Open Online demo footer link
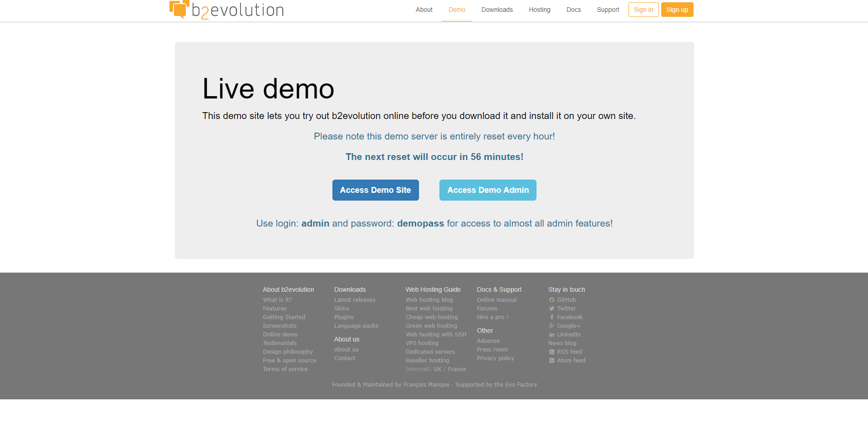The image size is (868, 439). coord(280,335)
